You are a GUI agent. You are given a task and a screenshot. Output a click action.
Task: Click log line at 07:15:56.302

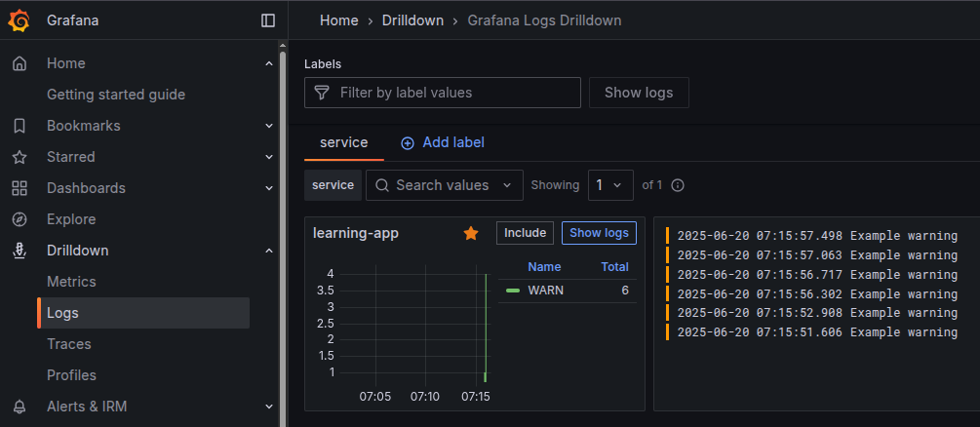pyautogui.click(x=817, y=293)
